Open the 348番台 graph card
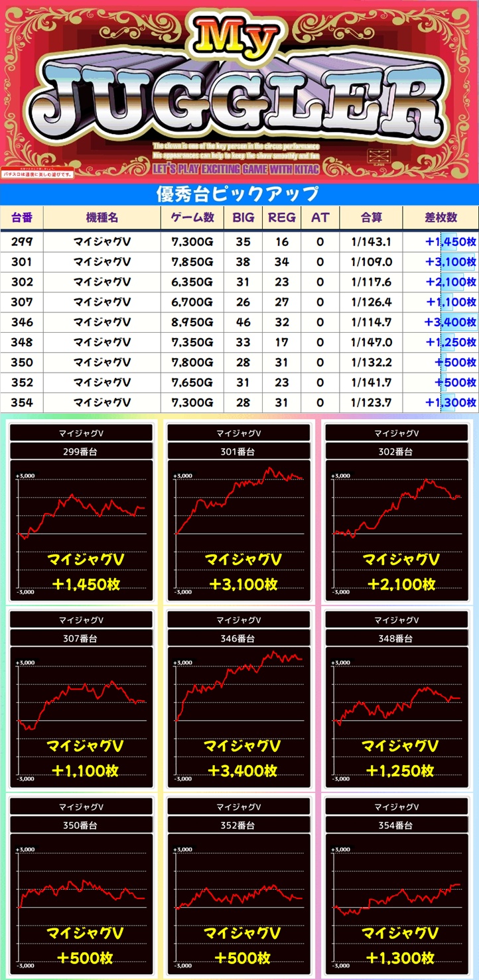 [x=397, y=709]
